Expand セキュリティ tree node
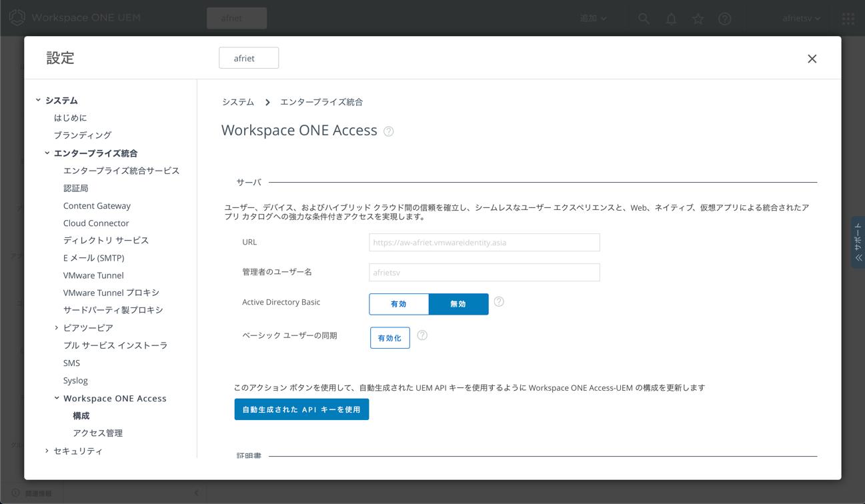865x504 pixels. point(47,451)
